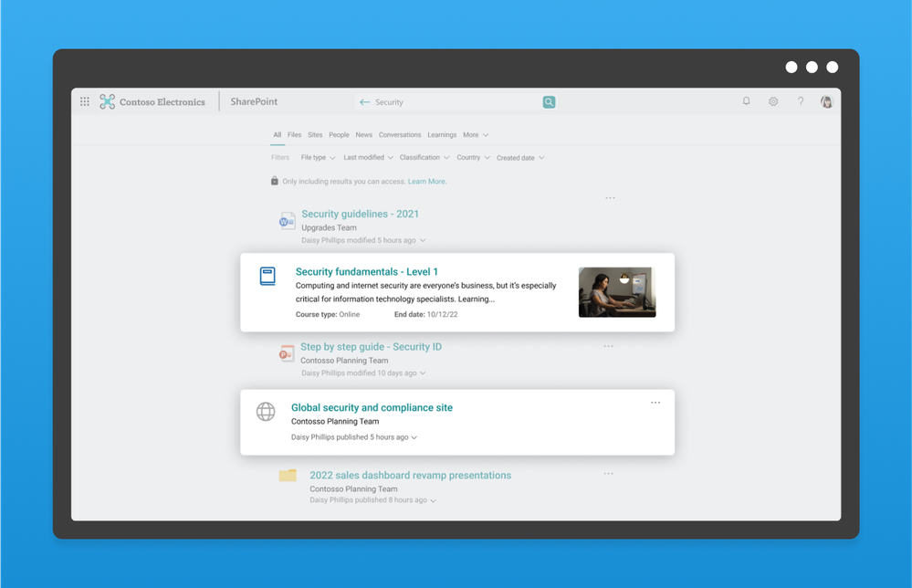Click the Word document icon for Security guidelines
The image size is (912, 588).
click(x=287, y=220)
